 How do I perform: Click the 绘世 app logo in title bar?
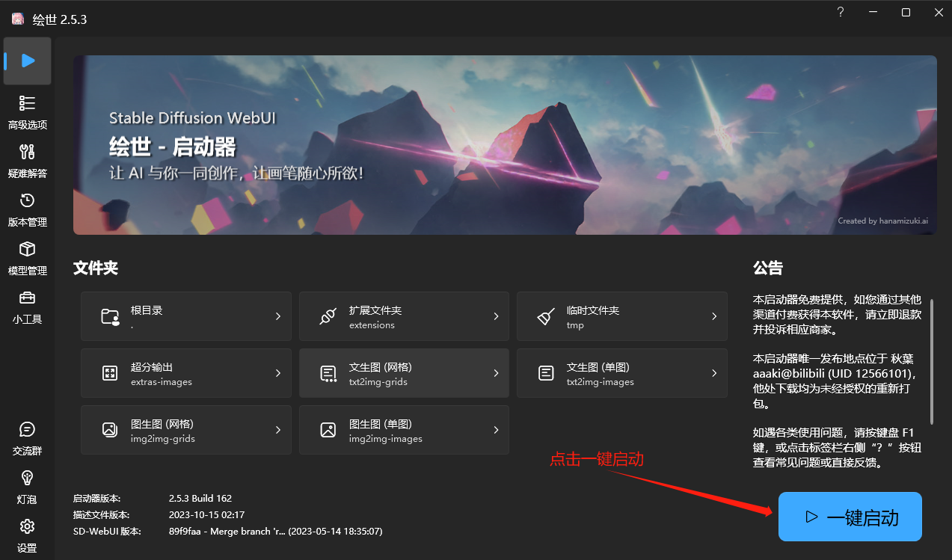[17, 19]
